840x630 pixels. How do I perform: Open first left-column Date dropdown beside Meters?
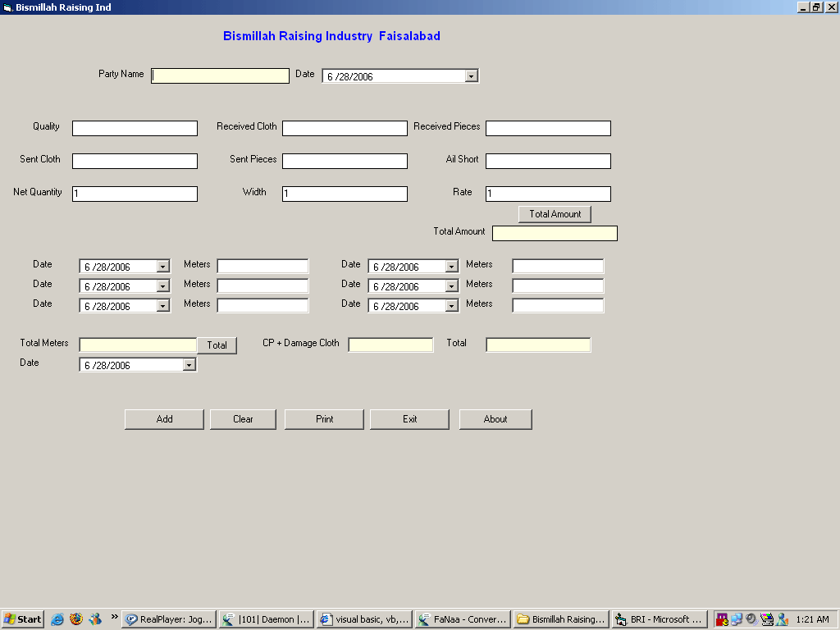tap(163, 267)
